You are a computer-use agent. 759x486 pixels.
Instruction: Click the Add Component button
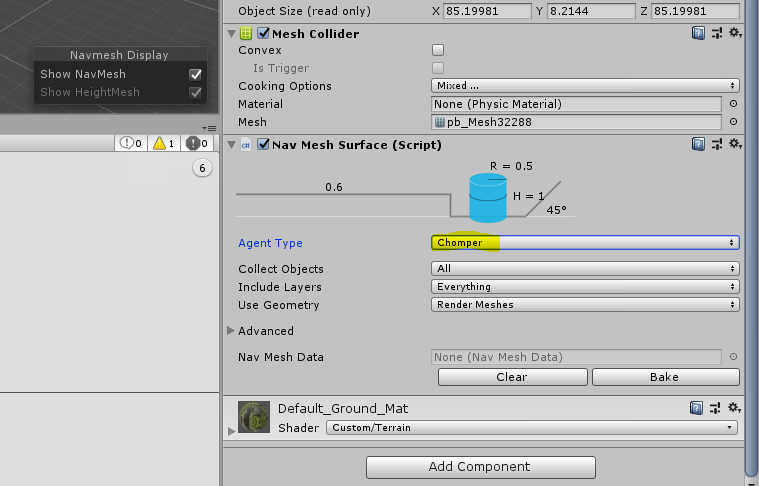tap(481, 467)
